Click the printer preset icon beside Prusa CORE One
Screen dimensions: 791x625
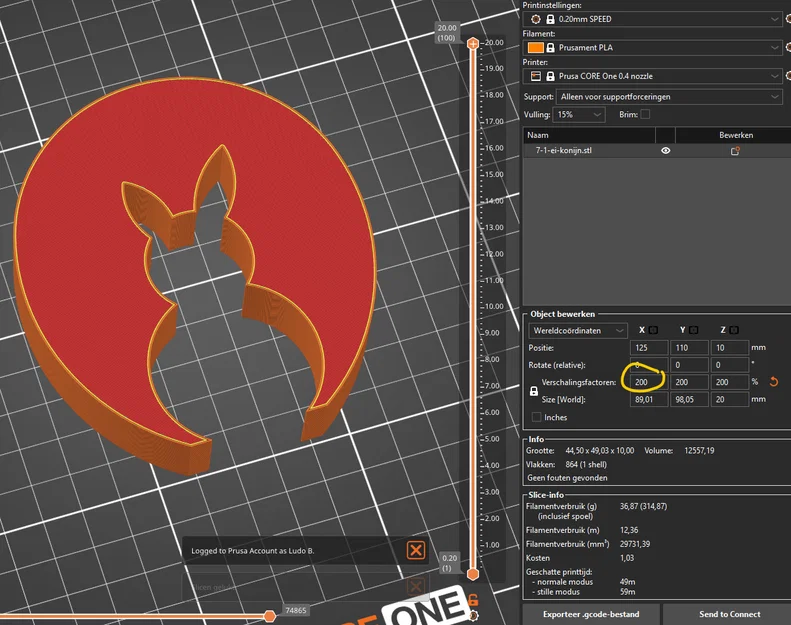(x=536, y=76)
